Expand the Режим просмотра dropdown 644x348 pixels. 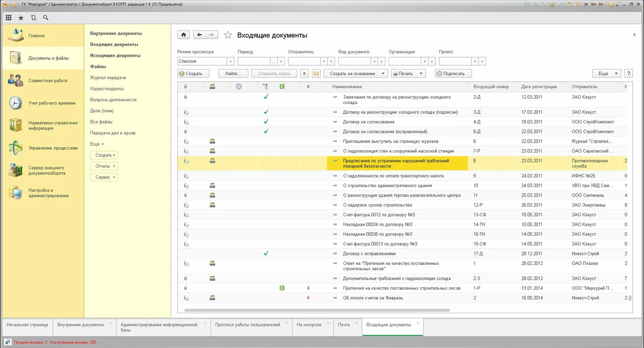click(x=230, y=61)
